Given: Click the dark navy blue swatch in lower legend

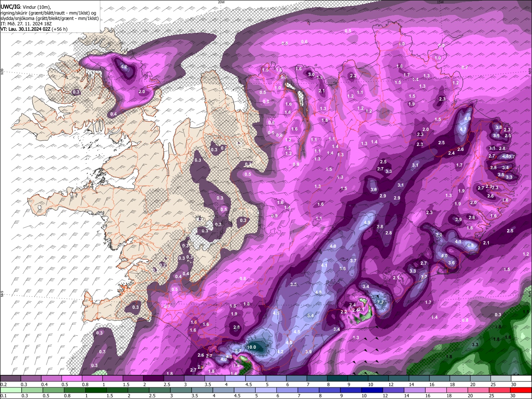Looking at the screenshot, I should click(371, 390).
